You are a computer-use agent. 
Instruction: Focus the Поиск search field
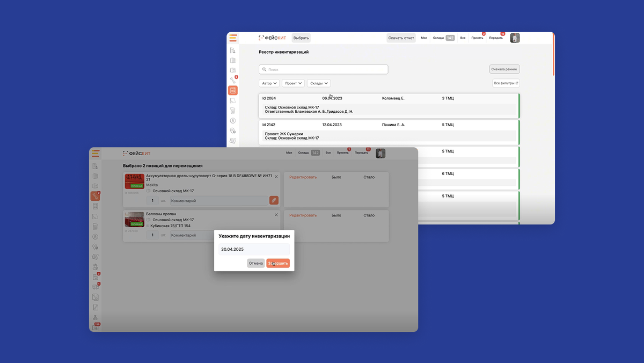click(x=324, y=69)
